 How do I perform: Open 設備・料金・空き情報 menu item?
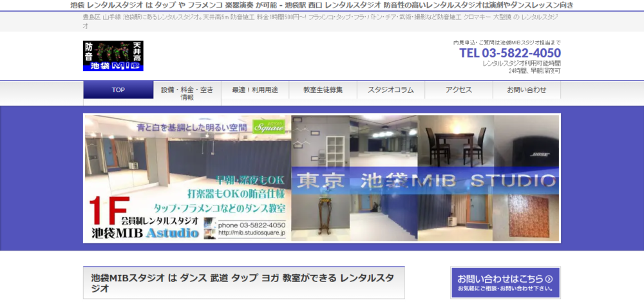pyautogui.click(x=187, y=93)
